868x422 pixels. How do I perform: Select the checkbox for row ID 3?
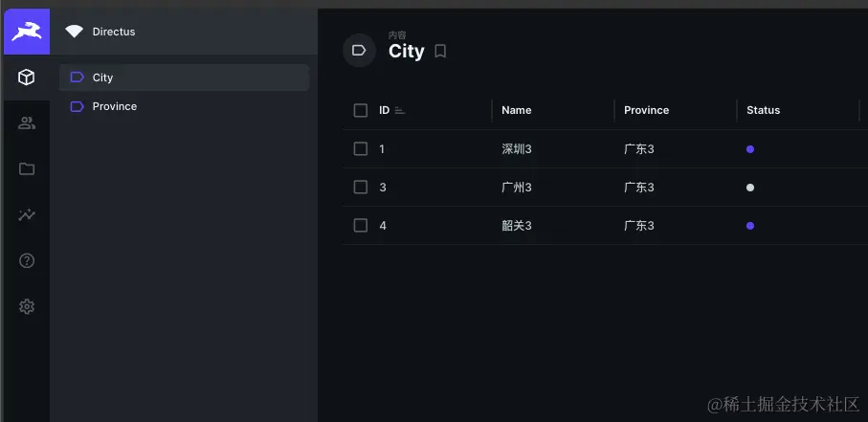361,188
